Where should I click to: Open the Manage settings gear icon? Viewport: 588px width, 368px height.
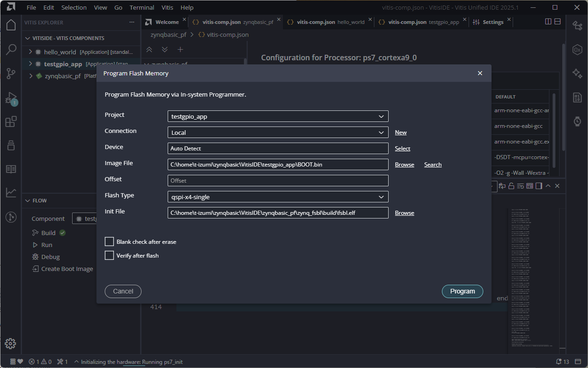(11, 343)
